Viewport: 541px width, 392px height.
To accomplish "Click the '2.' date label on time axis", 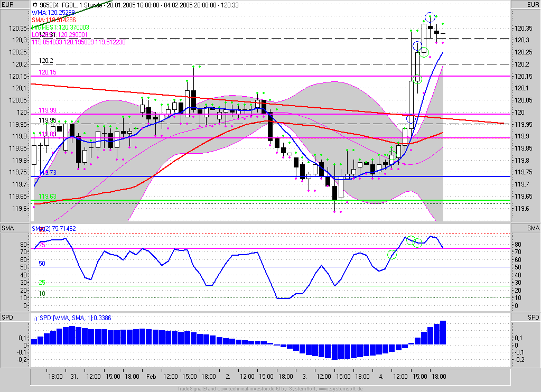I will tap(228, 377).
